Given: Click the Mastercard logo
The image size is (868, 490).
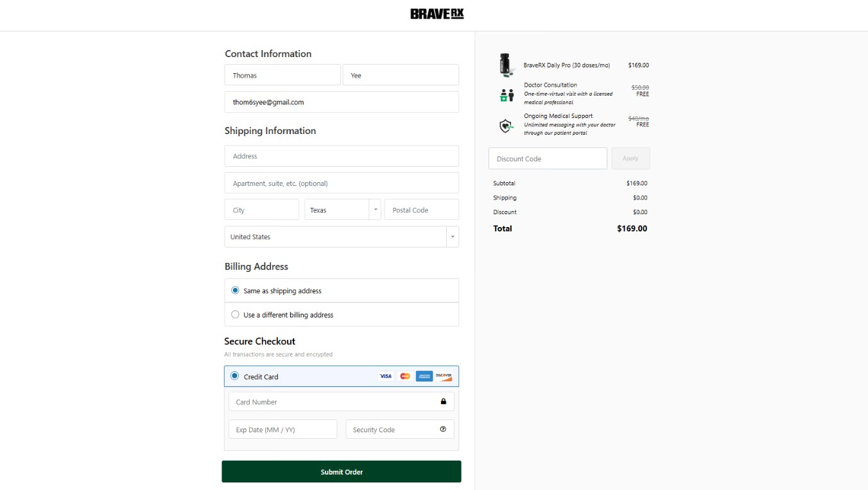Looking at the screenshot, I should [x=404, y=376].
